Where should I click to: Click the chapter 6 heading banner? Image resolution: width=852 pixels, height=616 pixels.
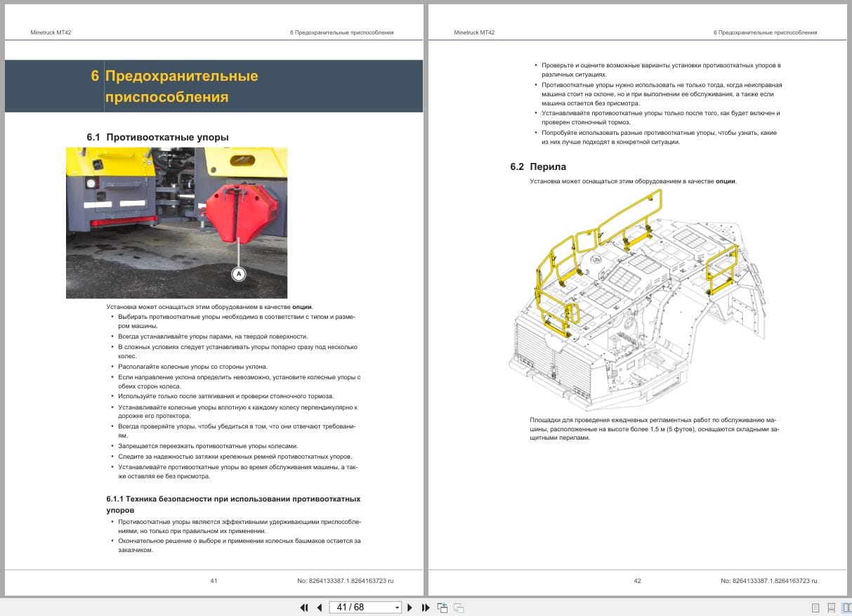pyautogui.click(x=214, y=86)
